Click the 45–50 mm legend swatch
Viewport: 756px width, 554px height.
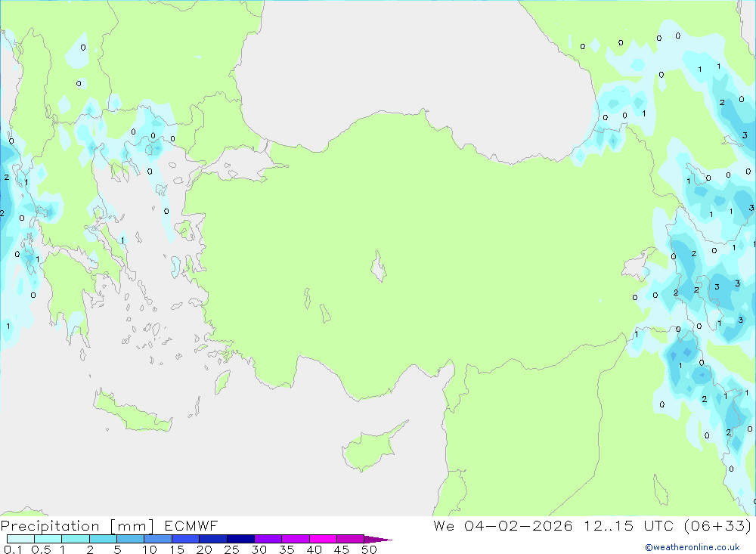(351, 539)
